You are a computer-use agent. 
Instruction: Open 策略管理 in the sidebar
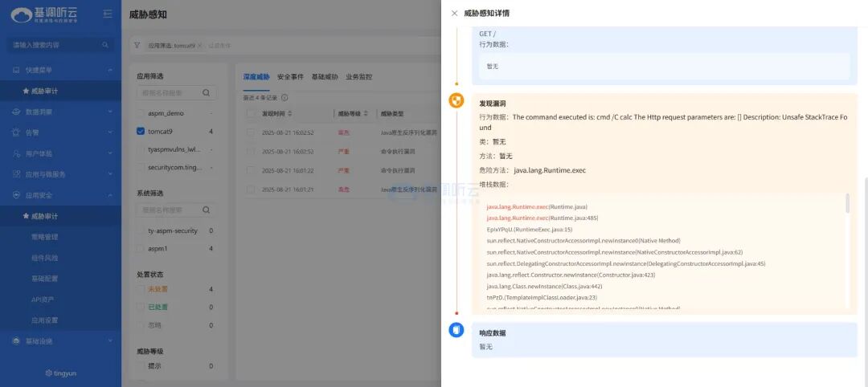tap(44, 237)
